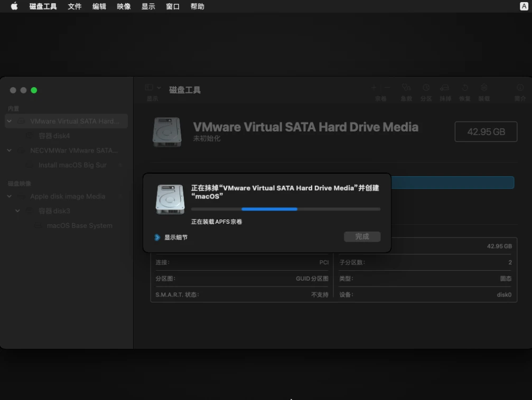Open the 显示 menu in menu bar

point(148,6)
